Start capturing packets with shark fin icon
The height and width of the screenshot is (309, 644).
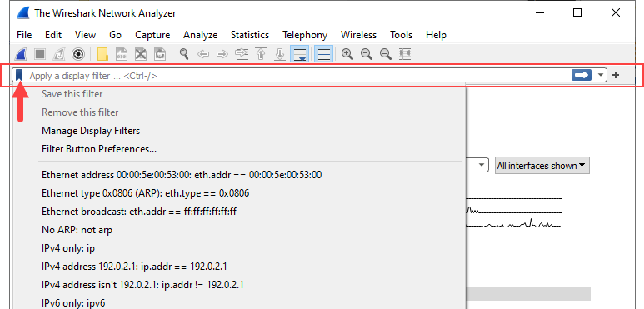21,54
